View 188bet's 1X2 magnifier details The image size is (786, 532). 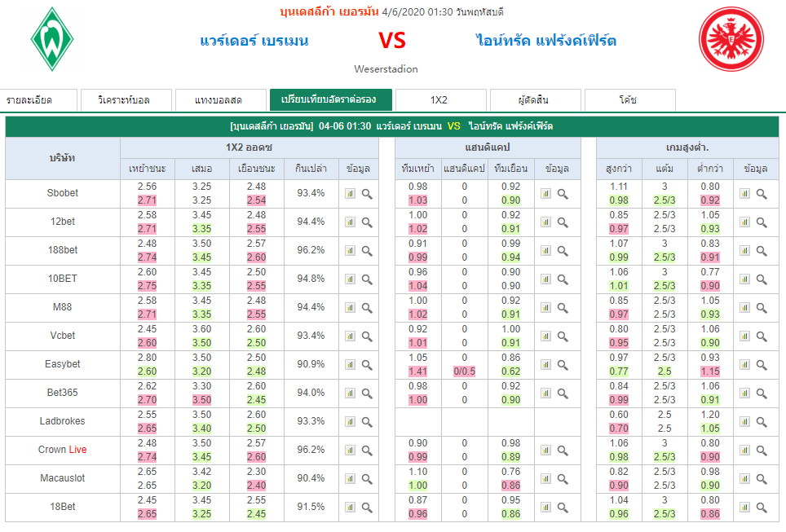(x=367, y=250)
